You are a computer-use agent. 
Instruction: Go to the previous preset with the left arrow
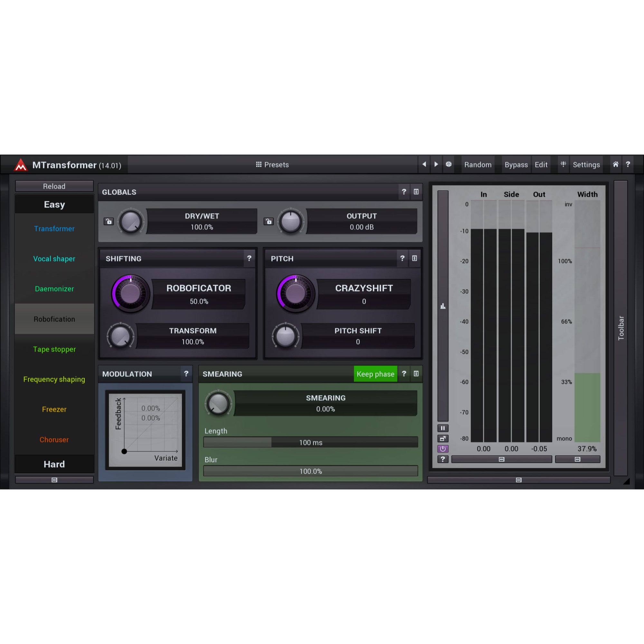tap(424, 164)
